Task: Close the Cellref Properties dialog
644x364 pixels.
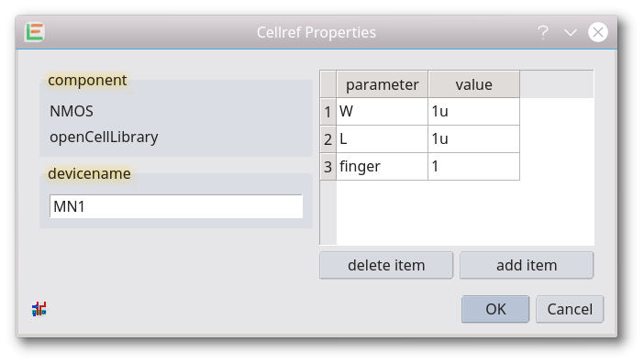Action: pyautogui.click(x=597, y=32)
